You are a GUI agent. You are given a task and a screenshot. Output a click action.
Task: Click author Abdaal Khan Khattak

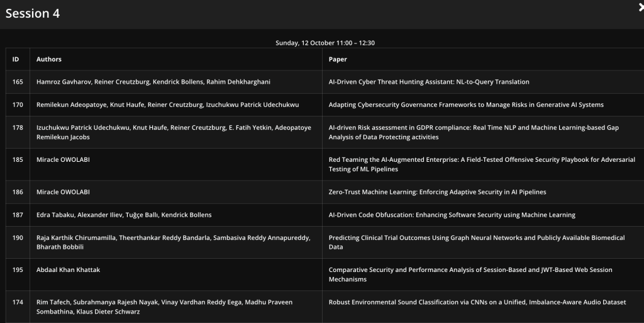point(68,269)
